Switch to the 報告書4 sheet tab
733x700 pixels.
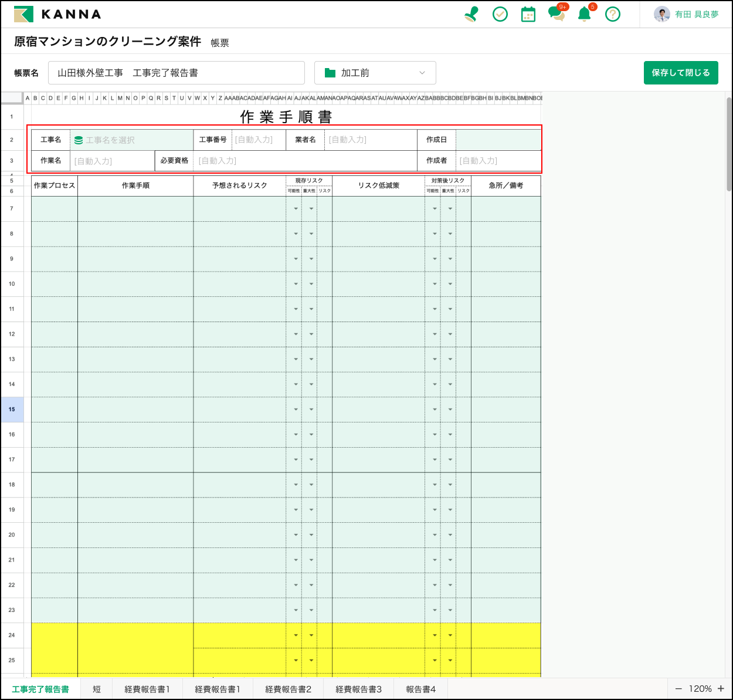(x=420, y=689)
